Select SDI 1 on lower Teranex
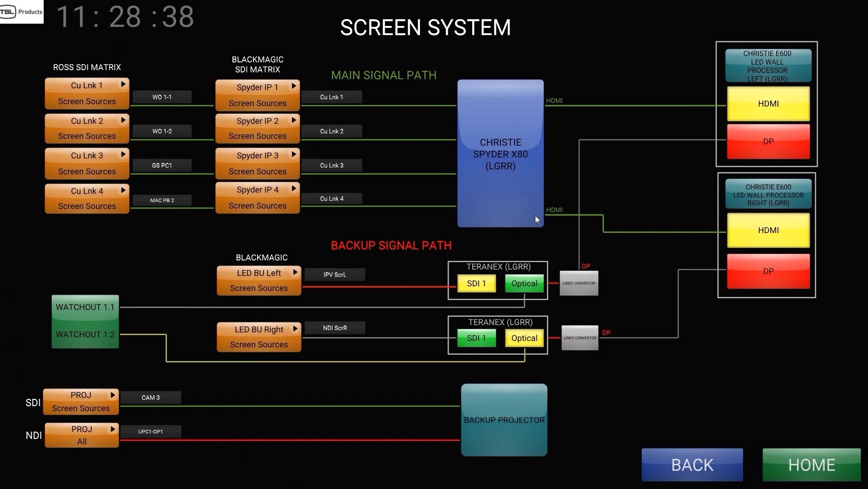 476,338
